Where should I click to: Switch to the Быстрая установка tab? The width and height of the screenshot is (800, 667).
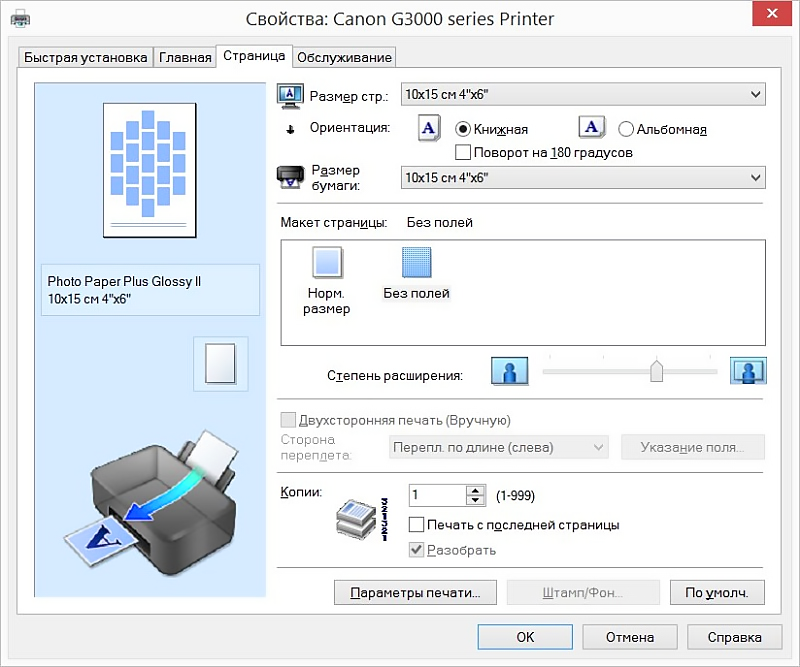coord(86,57)
